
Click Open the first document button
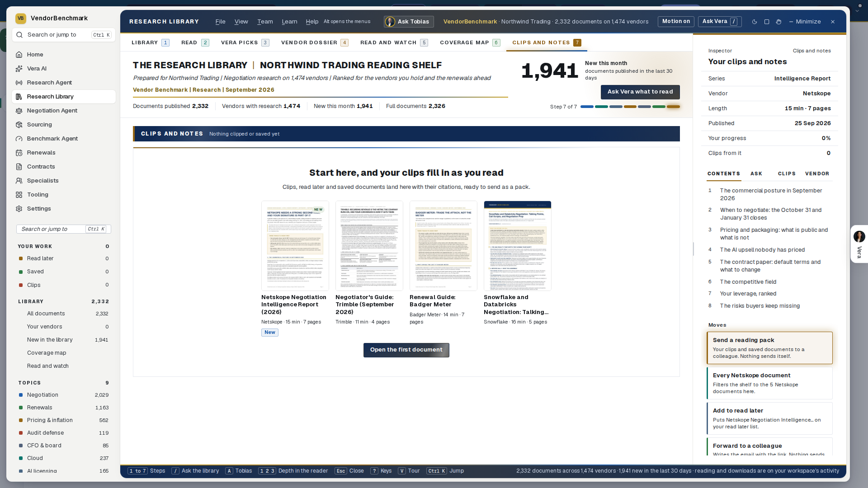coord(406,350)
